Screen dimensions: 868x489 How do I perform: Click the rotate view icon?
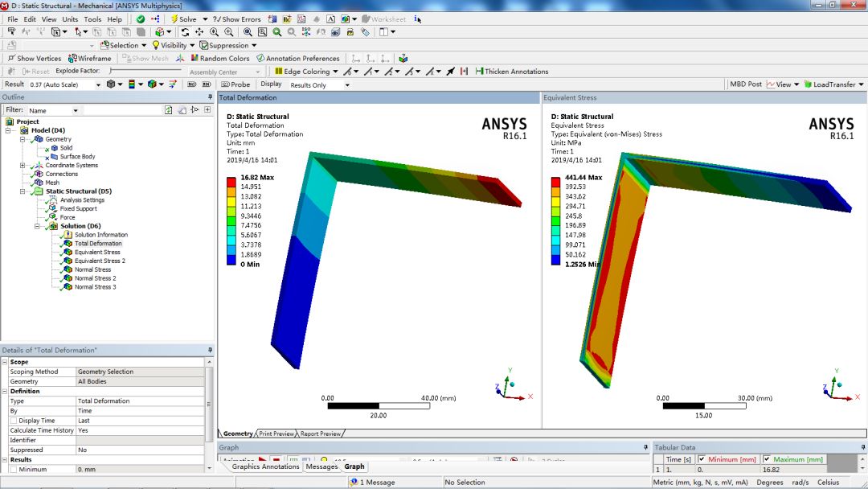[185, 32]
